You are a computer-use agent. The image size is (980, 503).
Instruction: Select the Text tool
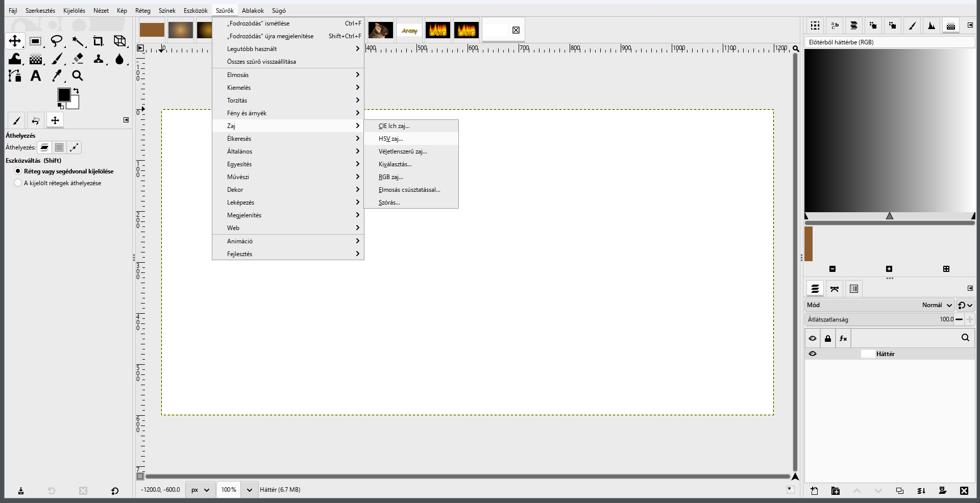(35, 76)
